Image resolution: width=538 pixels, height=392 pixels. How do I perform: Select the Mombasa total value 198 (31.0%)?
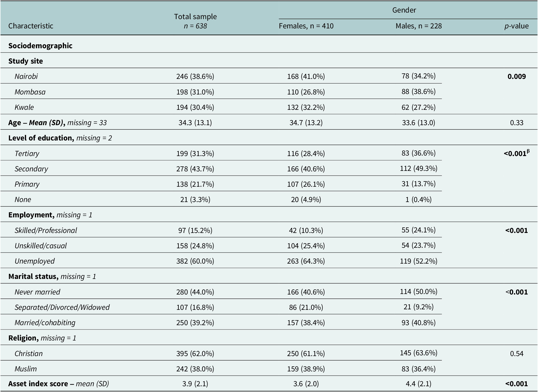point(195,92)
